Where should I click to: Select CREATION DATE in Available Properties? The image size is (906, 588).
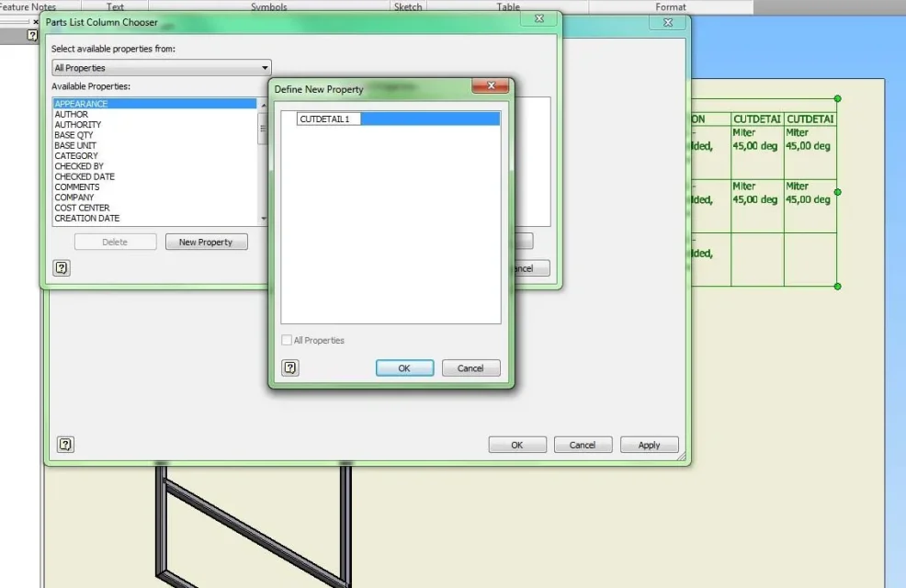click(x=155, y=219)
